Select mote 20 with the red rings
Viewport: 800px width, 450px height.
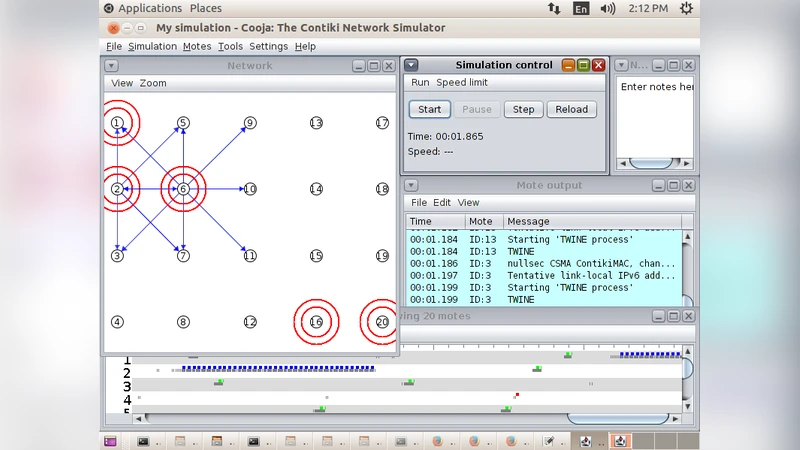pyautogui.click(x=382, y=322)
